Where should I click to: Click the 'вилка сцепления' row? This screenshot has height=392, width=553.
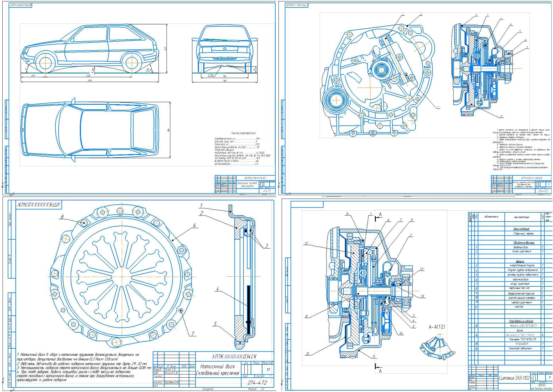tap(521, 251)
